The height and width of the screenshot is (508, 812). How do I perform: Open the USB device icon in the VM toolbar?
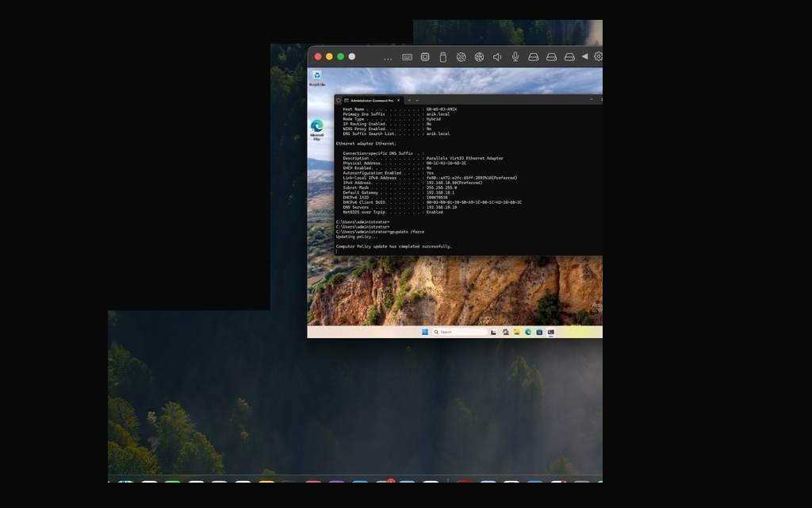click(442, 57)
